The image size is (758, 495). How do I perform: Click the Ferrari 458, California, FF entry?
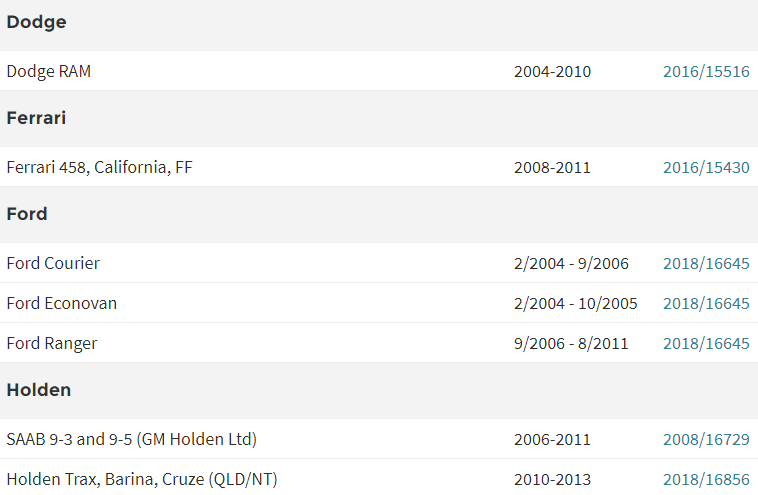pyautogui.click(x=100, y=167)
